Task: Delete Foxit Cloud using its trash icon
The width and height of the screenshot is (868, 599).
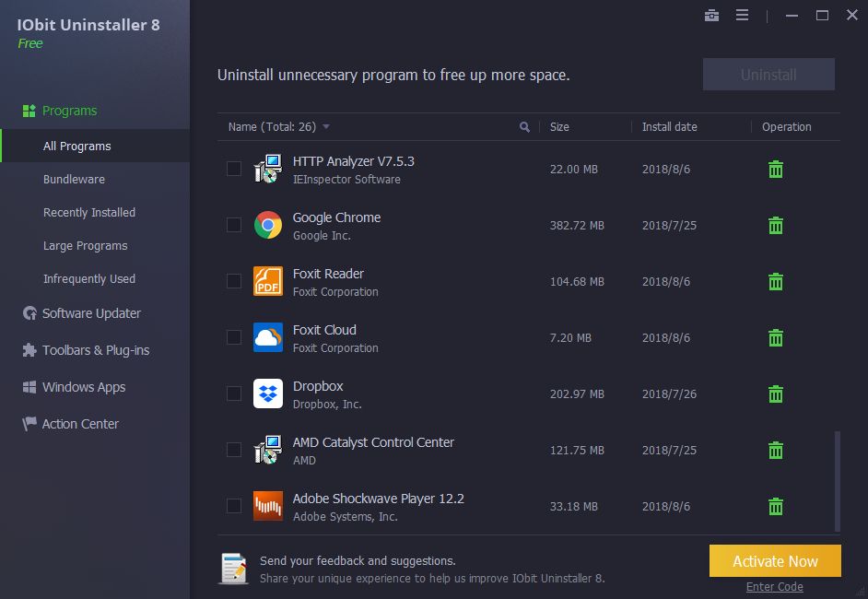Action: pos(776,338)
